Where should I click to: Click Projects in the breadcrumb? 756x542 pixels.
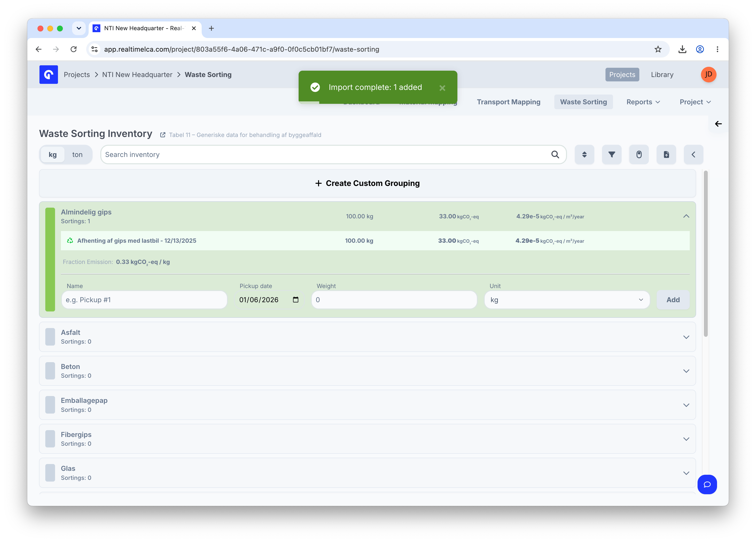(x=77, y=74)
